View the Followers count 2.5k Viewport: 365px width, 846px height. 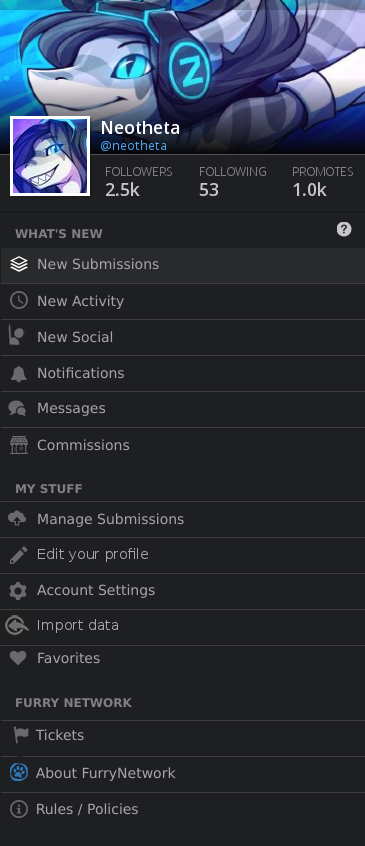pyautogui.click(x=122, y=190)
